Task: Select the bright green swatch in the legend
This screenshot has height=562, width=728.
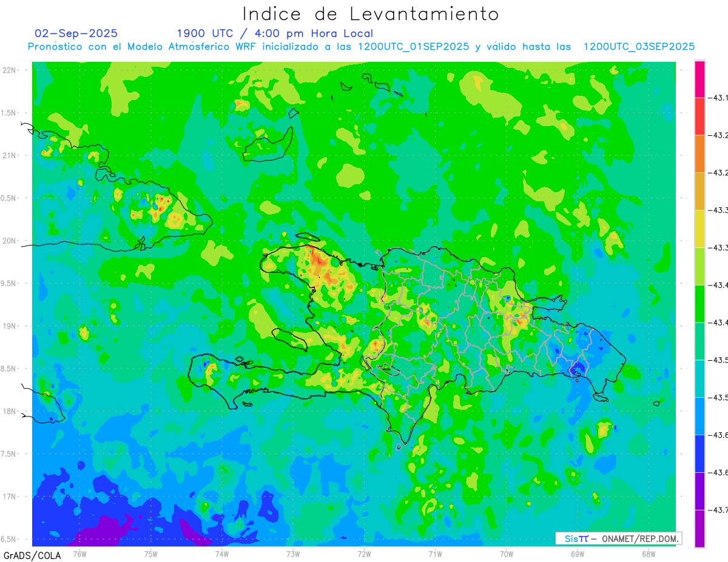Action: (699, 304)
